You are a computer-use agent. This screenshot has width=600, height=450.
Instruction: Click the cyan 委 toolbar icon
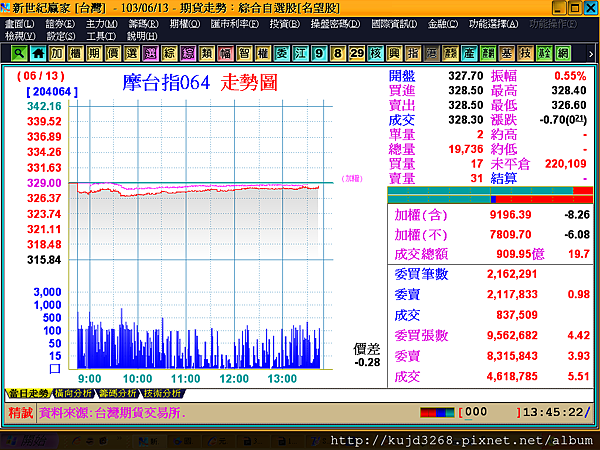pyautogui.click(x=282, y=54)
